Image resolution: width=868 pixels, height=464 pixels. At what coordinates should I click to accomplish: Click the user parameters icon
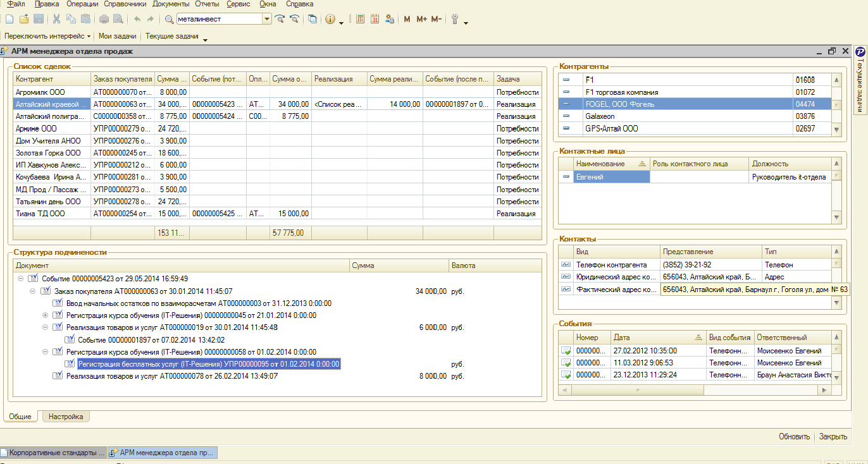(389, 19)
